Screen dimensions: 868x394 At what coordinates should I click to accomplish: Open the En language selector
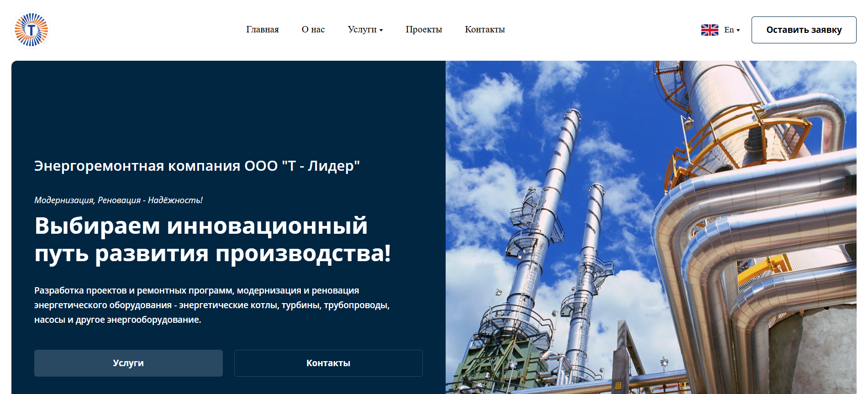tap(729, 30)
